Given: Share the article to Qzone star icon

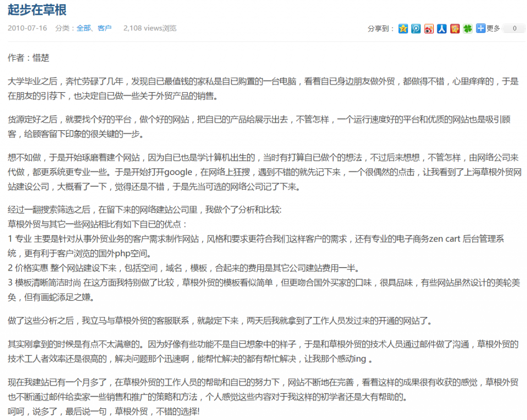Looking at the screenshot, I should pyautogui.click(x=403, y=28).
